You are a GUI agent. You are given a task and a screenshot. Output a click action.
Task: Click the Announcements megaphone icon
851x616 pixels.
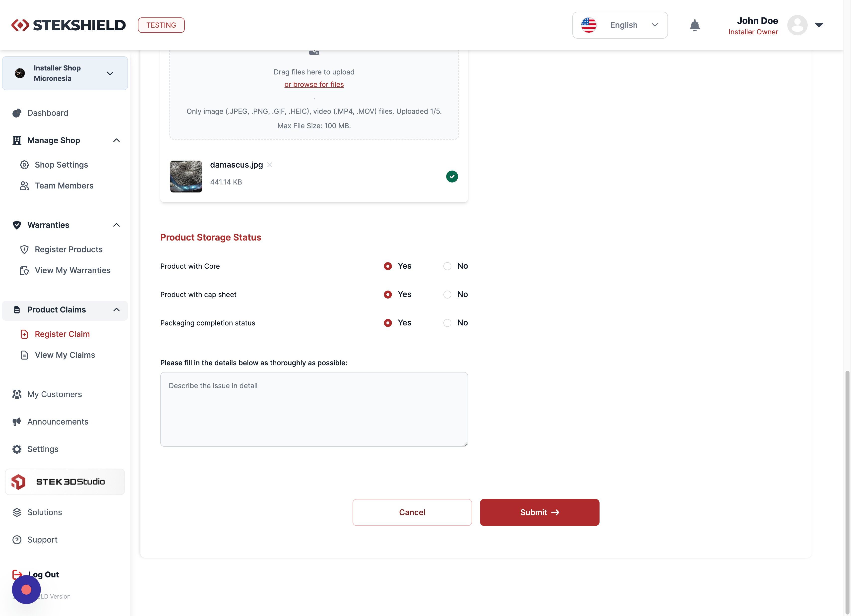tap(17, 422)
